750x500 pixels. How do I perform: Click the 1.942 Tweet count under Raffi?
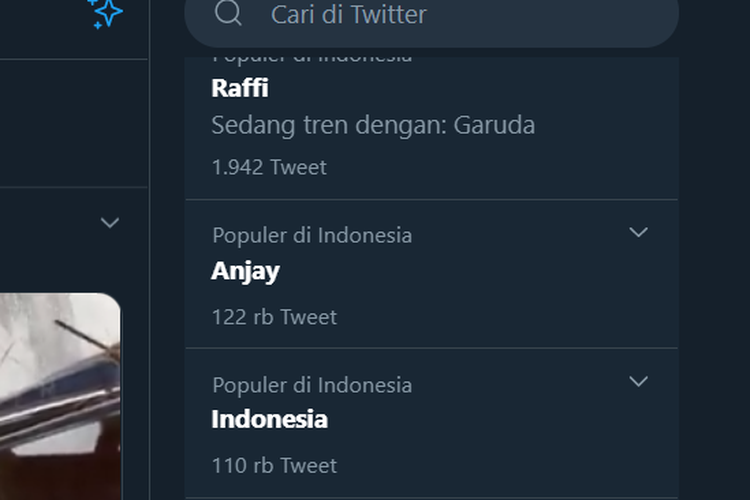[x=269, y=167]
